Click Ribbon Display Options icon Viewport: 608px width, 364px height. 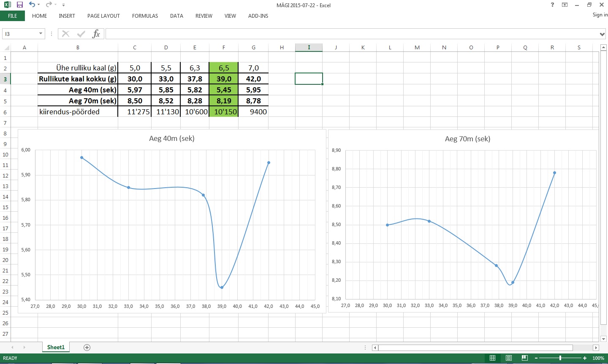click(x=565, y=5)
